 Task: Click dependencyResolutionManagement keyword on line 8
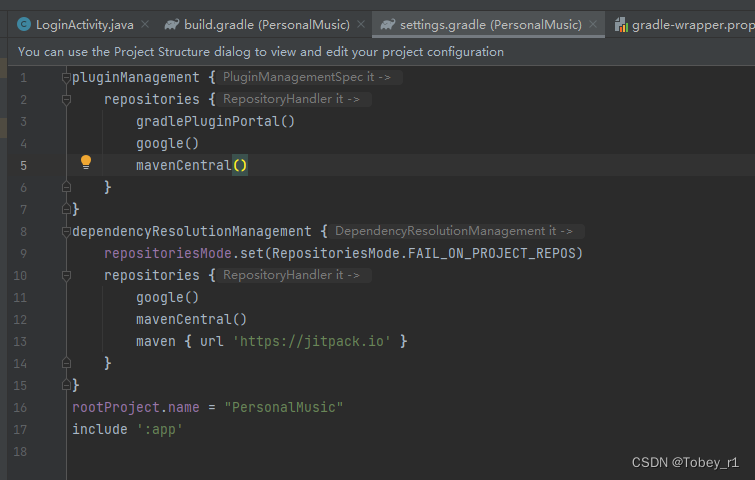click(192, 232)
